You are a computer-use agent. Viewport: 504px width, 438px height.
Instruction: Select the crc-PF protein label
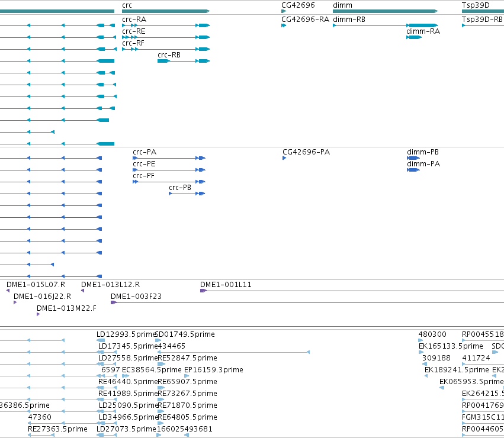click(143, 176)
